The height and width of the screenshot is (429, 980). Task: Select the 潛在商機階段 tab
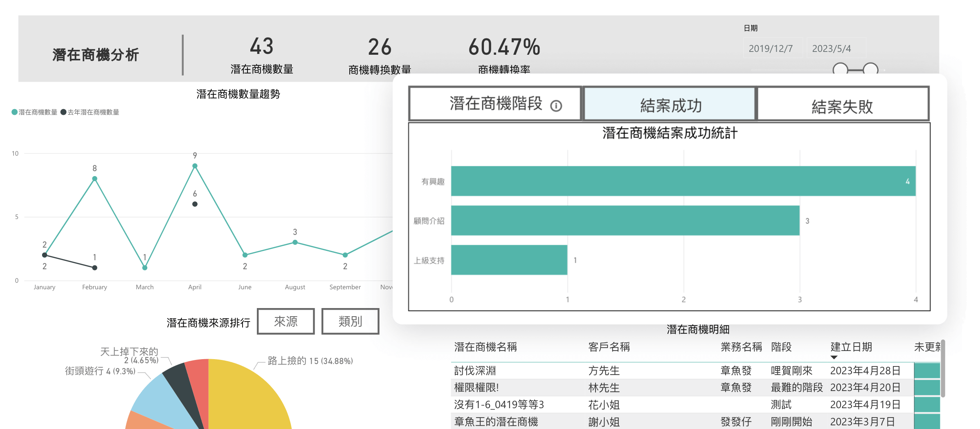(x=495, y=104)
